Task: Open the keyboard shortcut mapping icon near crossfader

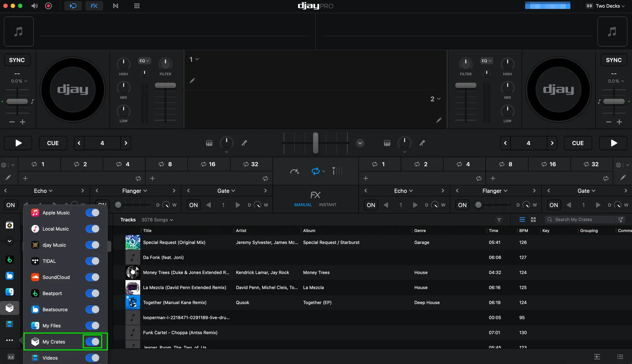Action: [x=209, y=143]
